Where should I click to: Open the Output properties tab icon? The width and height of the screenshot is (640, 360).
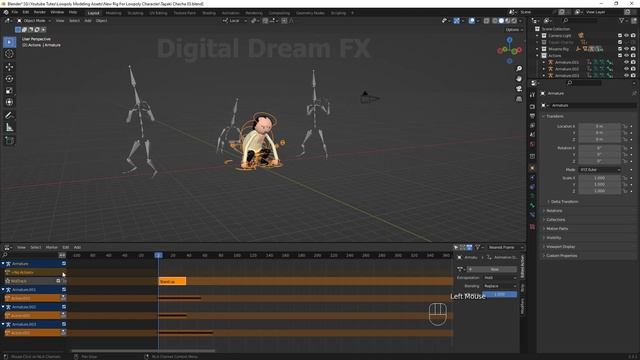click(x=532, y=116)
